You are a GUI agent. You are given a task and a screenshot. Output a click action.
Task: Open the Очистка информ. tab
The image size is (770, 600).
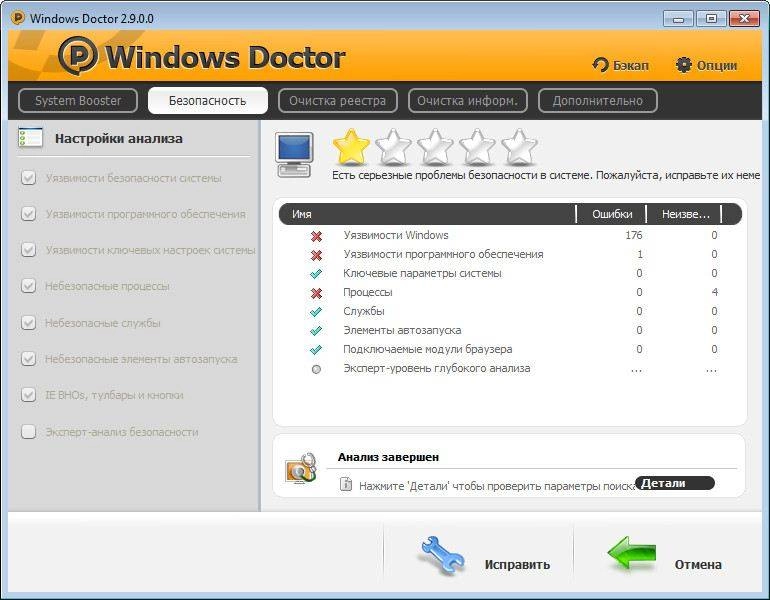pos(468,101)
